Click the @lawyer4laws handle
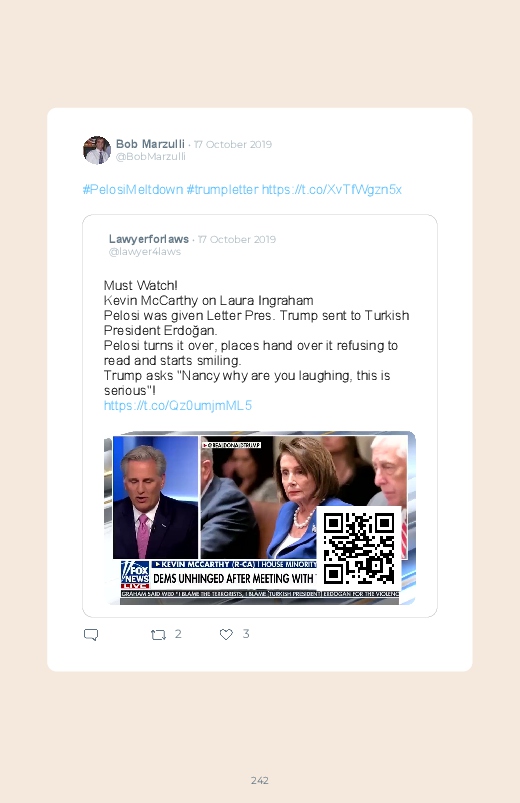The width and height of the screenshot is (520, 803). 144,251
